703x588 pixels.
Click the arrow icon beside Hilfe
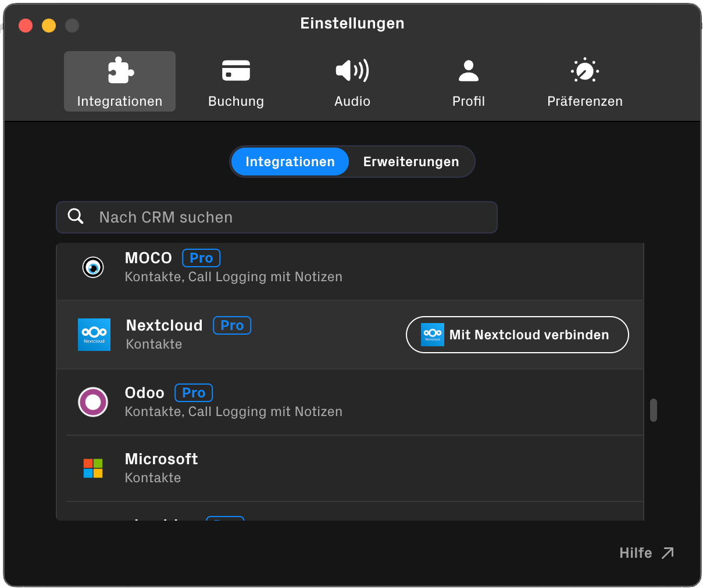click(668, 553)
